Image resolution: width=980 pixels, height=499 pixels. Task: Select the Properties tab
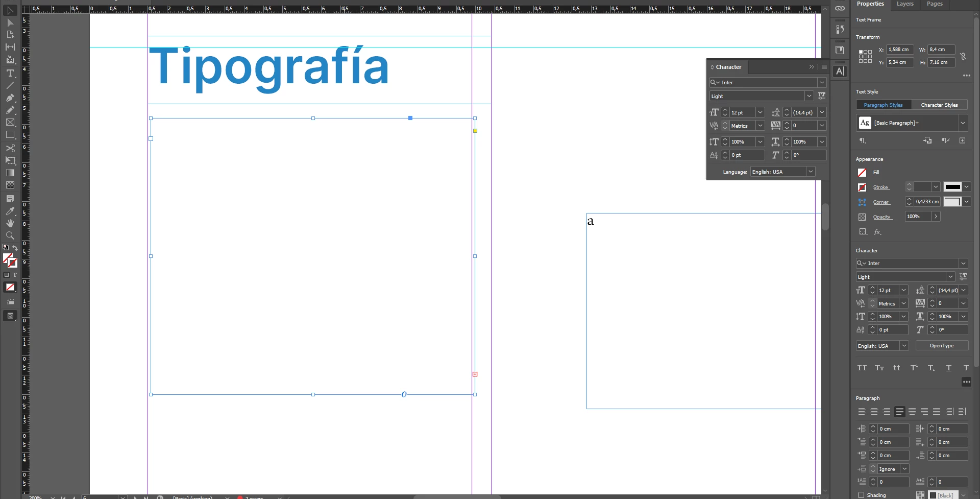point(870,4)
